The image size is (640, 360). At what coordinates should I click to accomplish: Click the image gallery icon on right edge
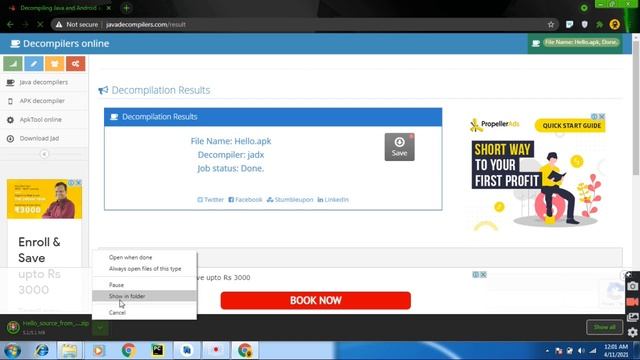pyautogui.click(x=632, y=317)
